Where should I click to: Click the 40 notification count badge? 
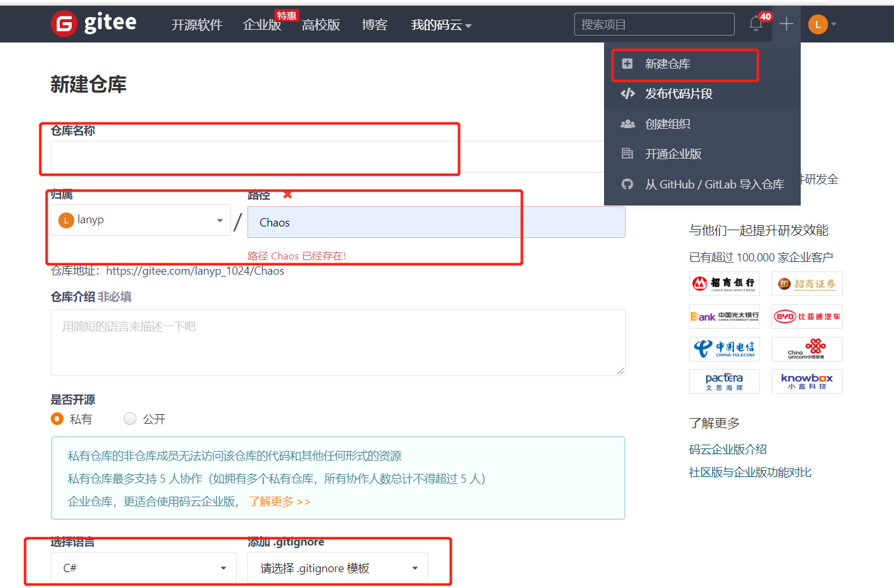coord(766,16)
